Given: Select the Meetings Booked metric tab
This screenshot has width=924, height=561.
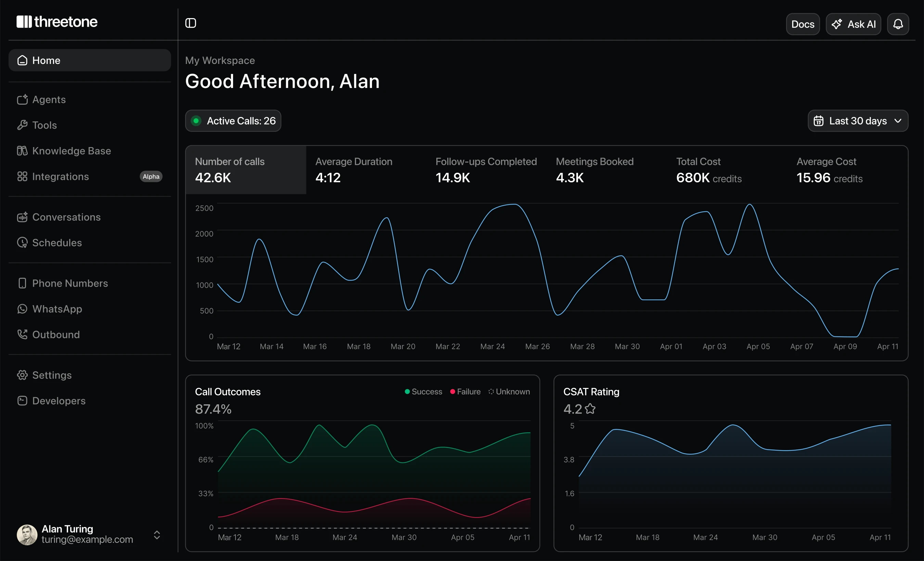Looking at the screenshot, I should tap(607, 170).
